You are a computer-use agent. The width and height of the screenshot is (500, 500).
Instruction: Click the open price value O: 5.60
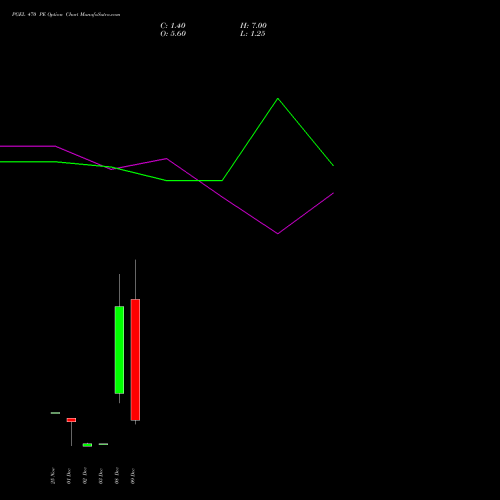[x=173, y=34]
